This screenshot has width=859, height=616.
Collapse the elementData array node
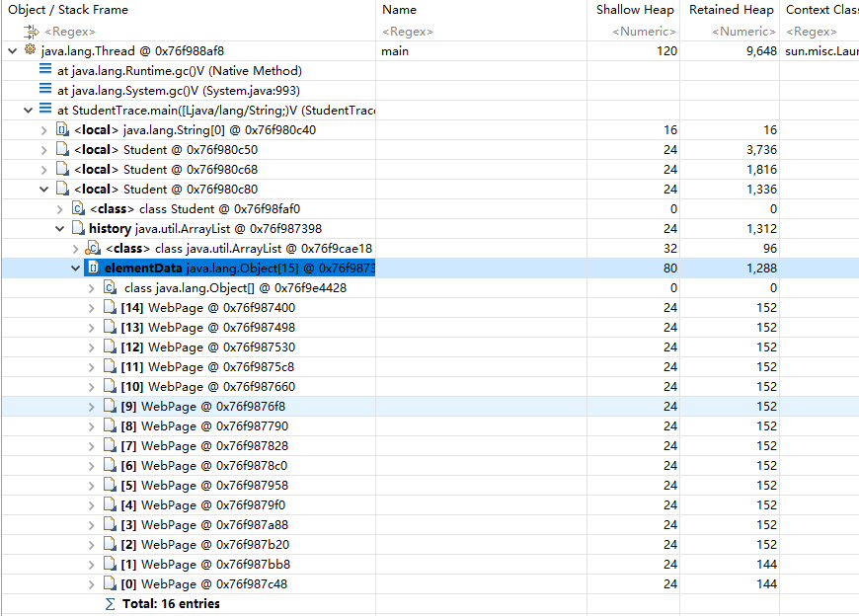pos(76,268)
